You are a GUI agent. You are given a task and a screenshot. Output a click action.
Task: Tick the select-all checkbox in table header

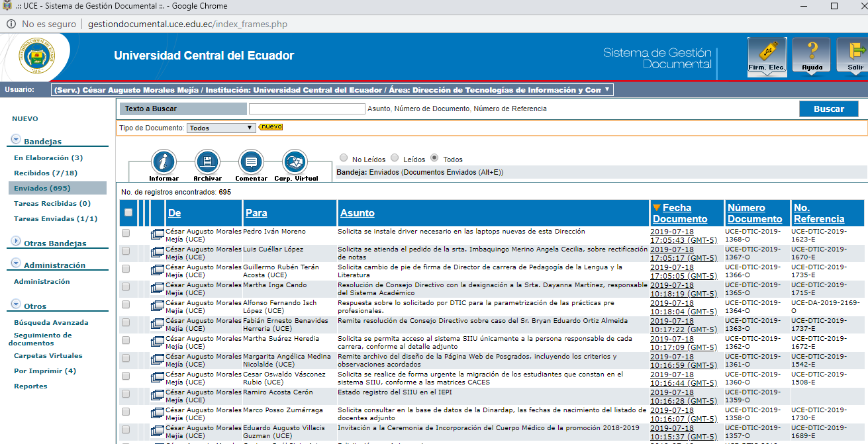128,212
